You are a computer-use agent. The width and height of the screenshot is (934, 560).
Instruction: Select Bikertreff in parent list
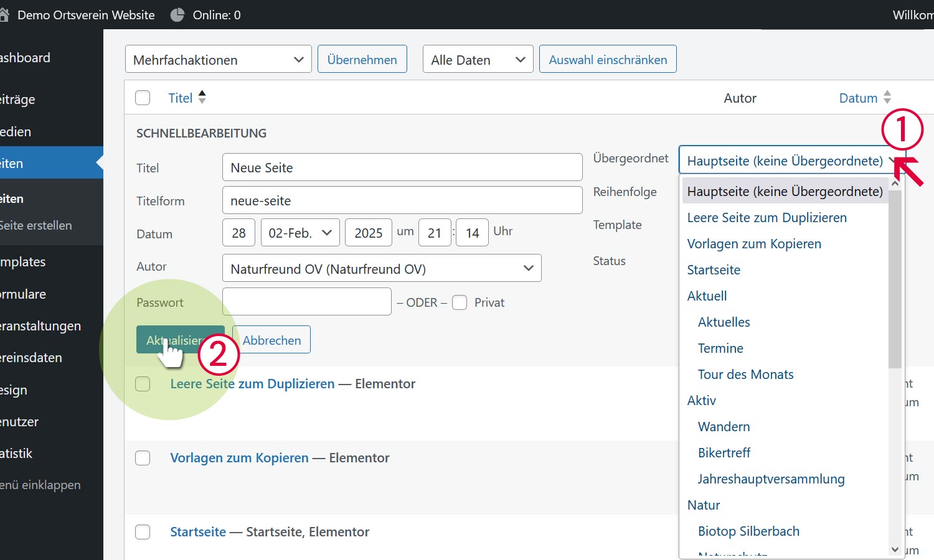tap(724, 453)
